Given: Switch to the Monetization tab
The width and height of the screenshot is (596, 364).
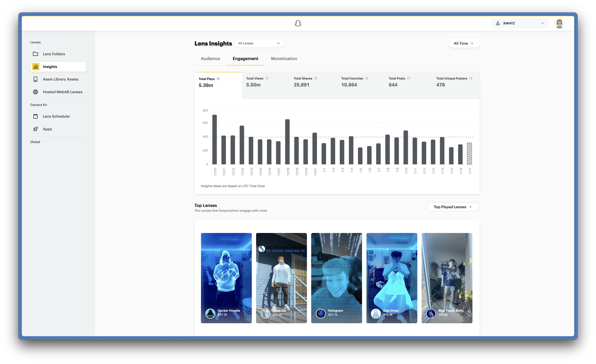Looking at the screenshot, I should click(x=284, y=59).
